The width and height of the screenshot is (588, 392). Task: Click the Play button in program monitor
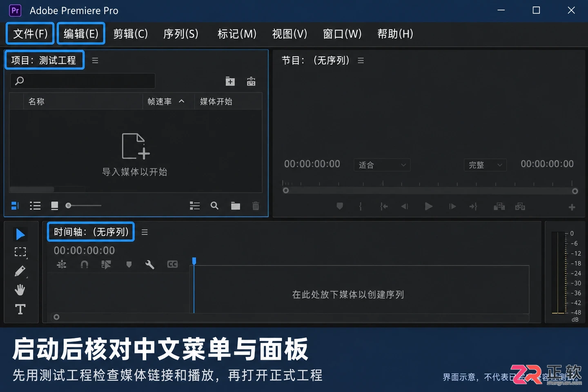pyautogui.click(x=428, y=206)
